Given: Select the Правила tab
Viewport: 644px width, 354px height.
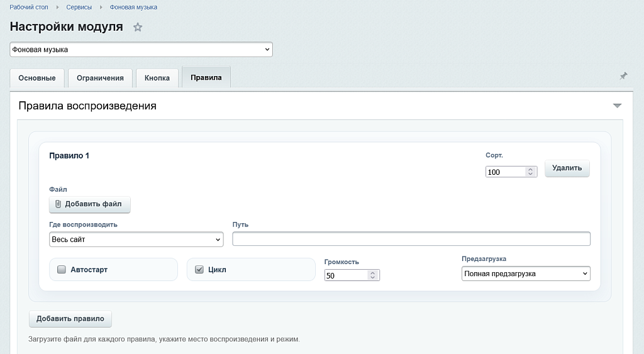Looking at the screenshot, I should tap(206, 77).
